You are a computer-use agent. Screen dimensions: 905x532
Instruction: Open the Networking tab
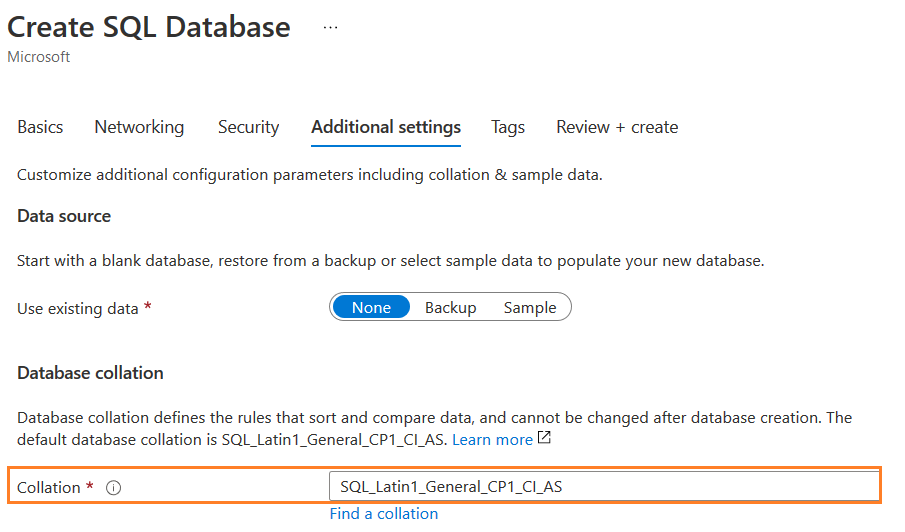click(139, 127)
